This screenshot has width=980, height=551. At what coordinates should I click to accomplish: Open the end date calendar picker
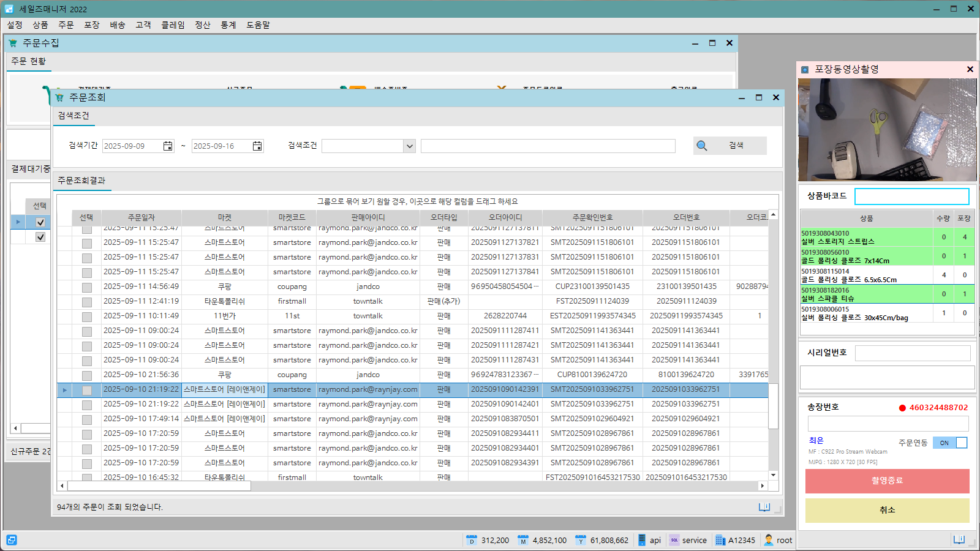[x=257, y=146]
